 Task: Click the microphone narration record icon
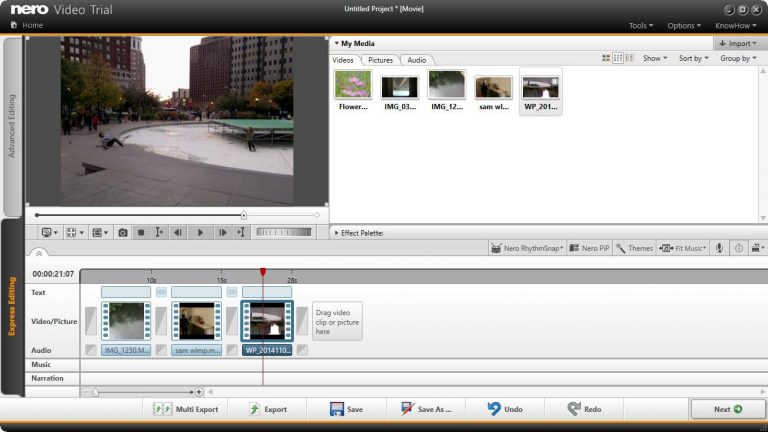[718, 248]
